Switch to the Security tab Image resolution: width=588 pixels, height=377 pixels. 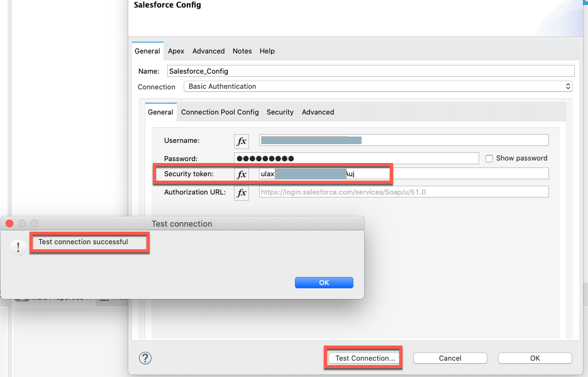[280, 112]
